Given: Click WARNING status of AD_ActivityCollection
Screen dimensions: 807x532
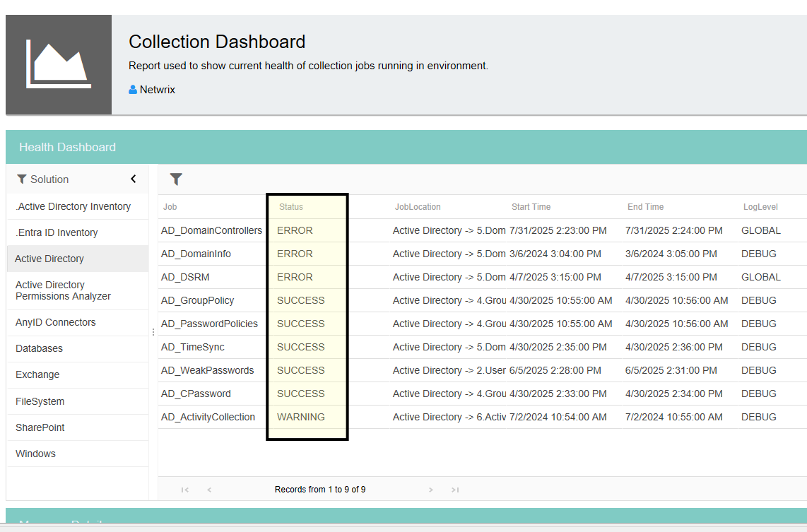Looking at the screenshot, I should pyautogui.click(x=300, y=417).
